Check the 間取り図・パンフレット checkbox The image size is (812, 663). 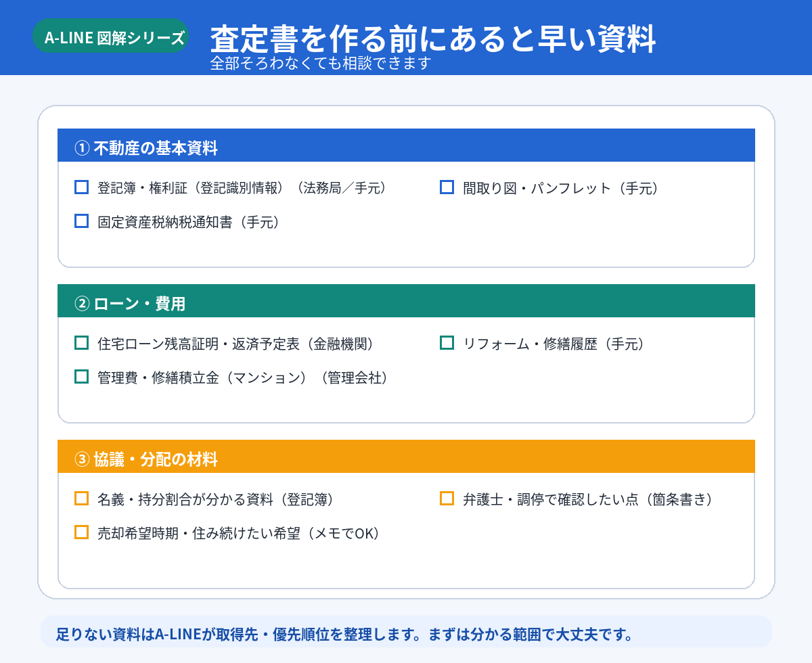coord(447,187)
